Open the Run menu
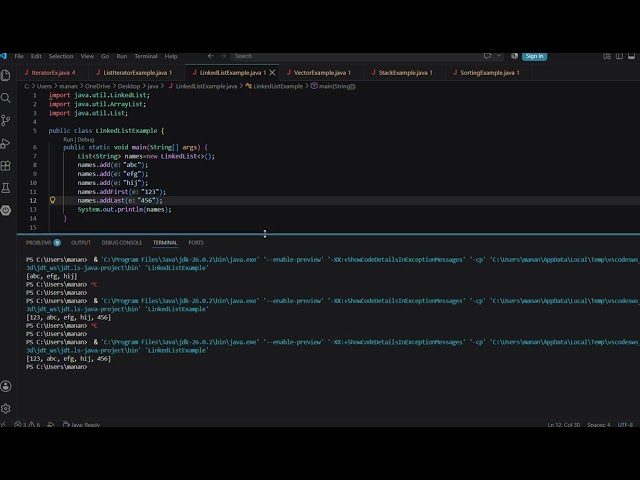Image resolution: width=640 pixels, height=480 pixels. coord(122,56)
